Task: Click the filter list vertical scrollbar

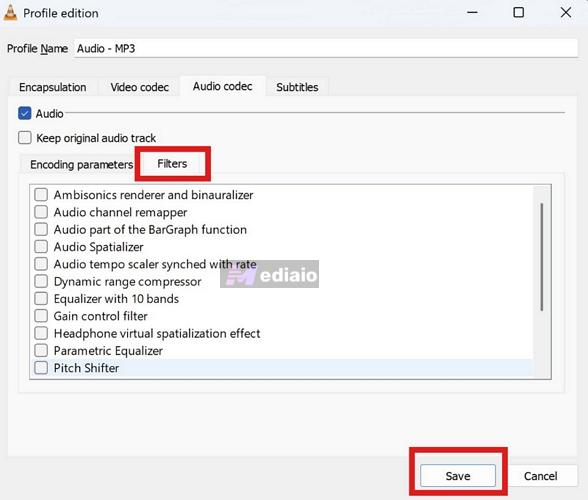Action: [x=542, y=257]
